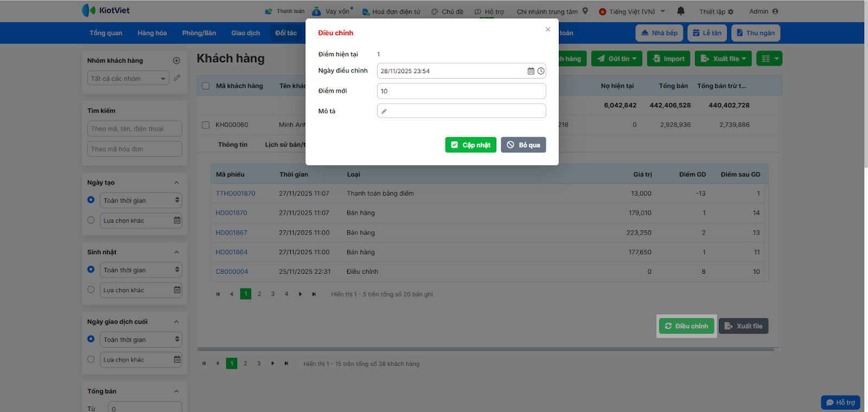Open Lễ tân screen
The width and height of the screenshot is (868, 412).
coord(707,33)
